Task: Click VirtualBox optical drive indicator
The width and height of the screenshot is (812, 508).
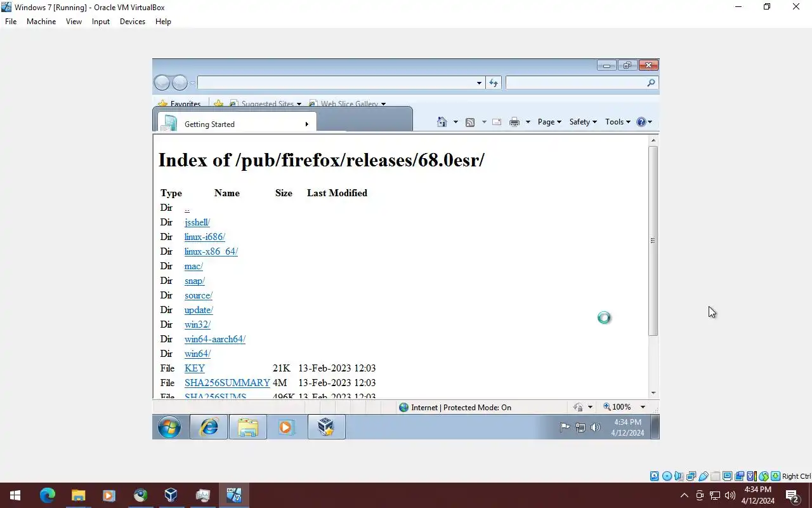Action: [667, 476]
